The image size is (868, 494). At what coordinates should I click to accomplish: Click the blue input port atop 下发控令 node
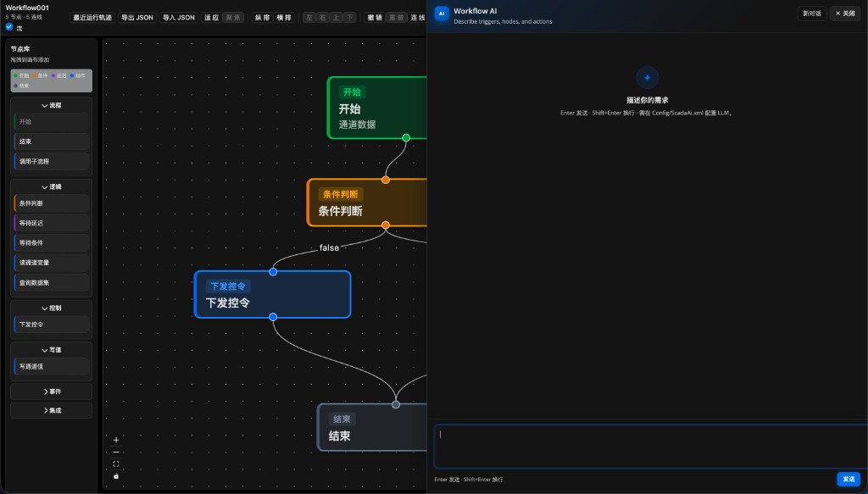(273, 272)
